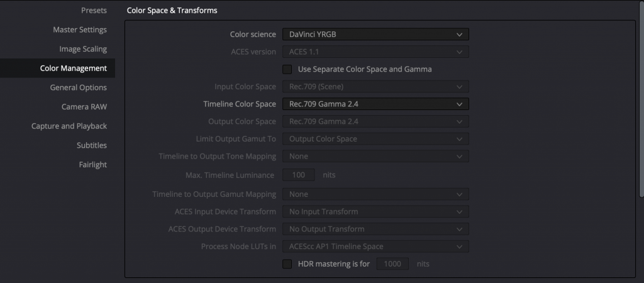644x283 pixels.
Task: Go to Image Scaling settings
Action: [83, 49]
